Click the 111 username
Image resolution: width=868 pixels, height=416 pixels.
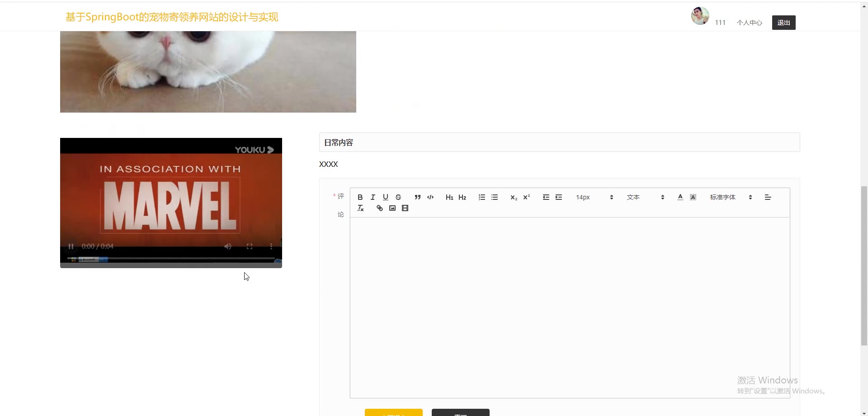click(720, 23)
